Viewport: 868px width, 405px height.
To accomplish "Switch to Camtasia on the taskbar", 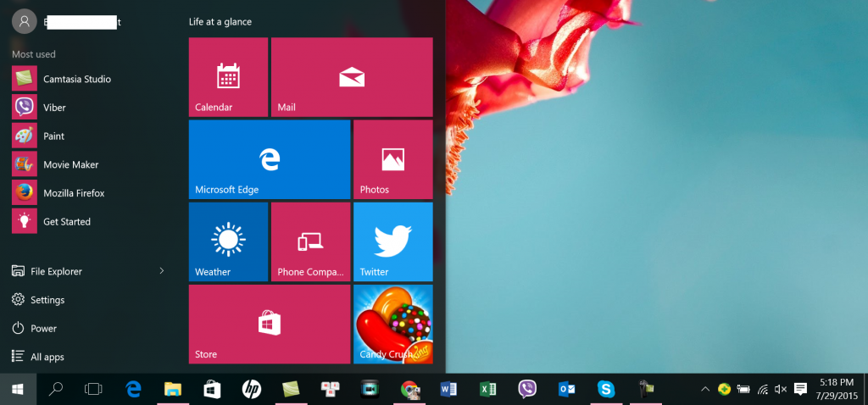I will coord(291,390).
